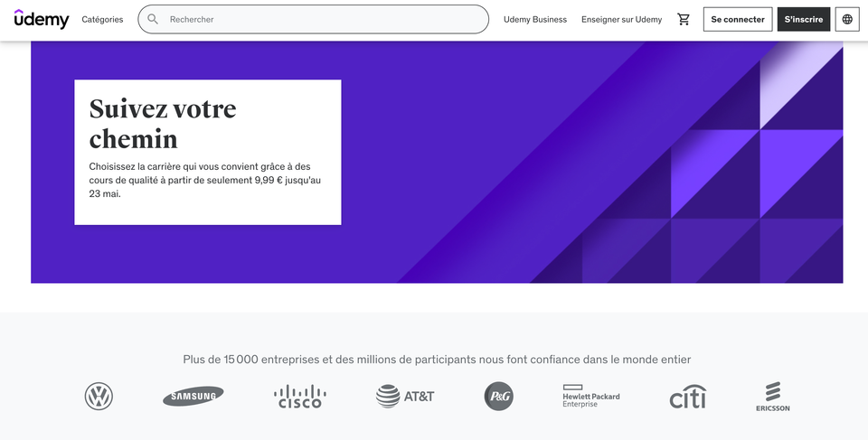Click the Citi logo
Image resolution: width=868 pixels, height=440 pixels.
pos(687,396)
